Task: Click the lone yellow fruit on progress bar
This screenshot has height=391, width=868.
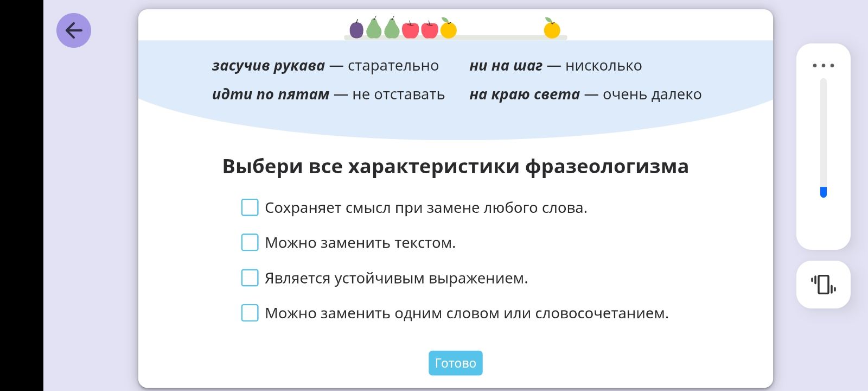Action: click(x=552, y=28)
